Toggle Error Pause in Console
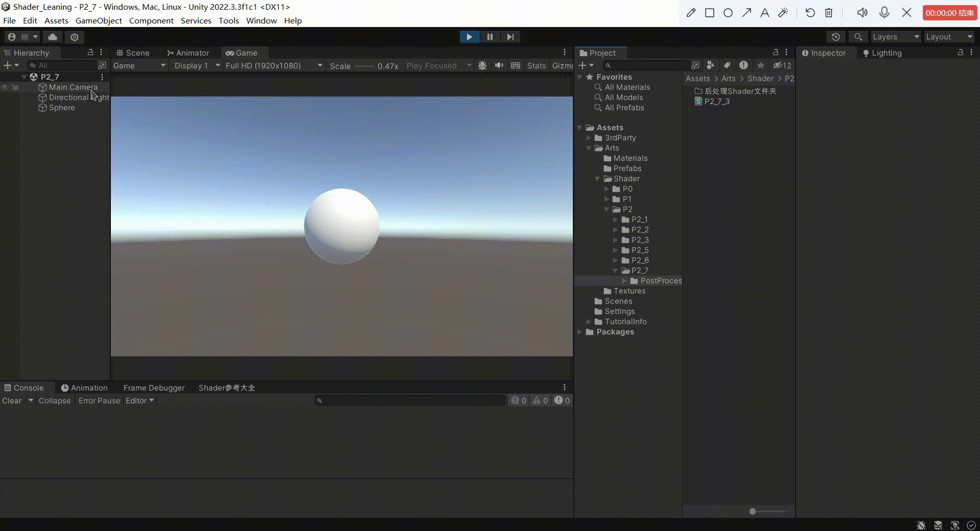 [x=99, y=401]
